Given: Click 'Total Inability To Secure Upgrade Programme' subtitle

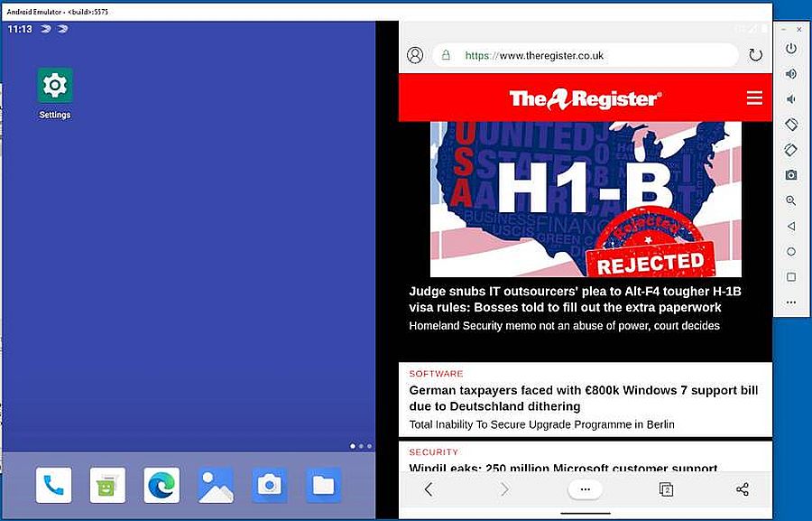Looking at the screenshot, I should coord(541,424).
